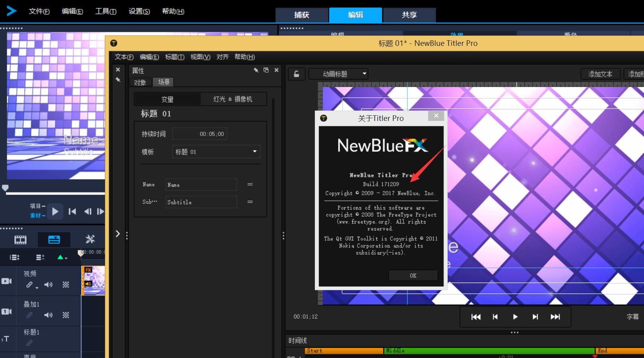Viewport: 644px width, 358px height.
Task: Open the wrench and screwdriver tools icon
Action: click(x=90, y=239)
